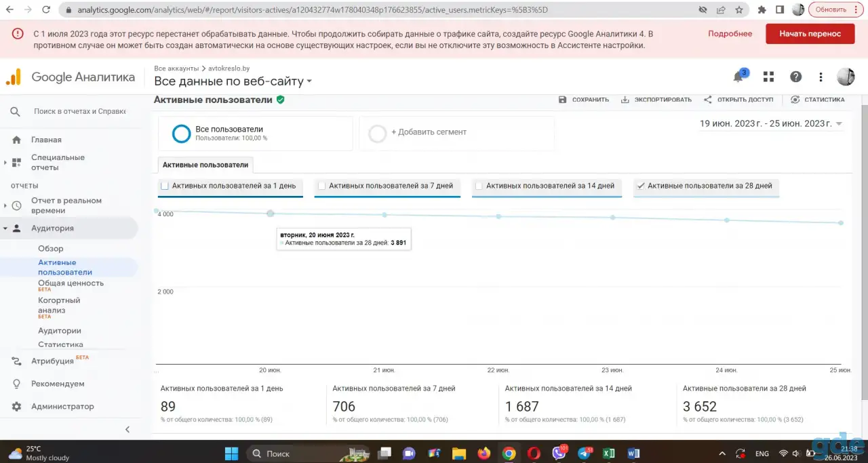
Task: Collapse the sidebar with the left chevron
Action: coord(127,430)
